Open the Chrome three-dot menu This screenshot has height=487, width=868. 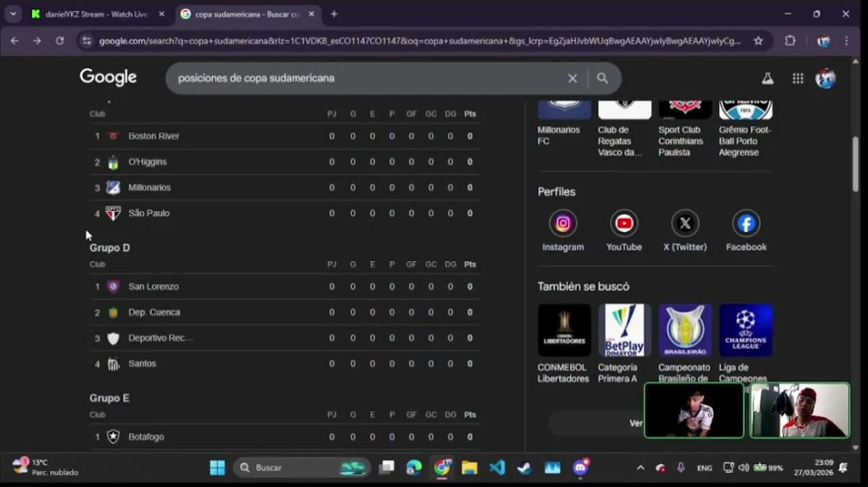click(846, 41)
